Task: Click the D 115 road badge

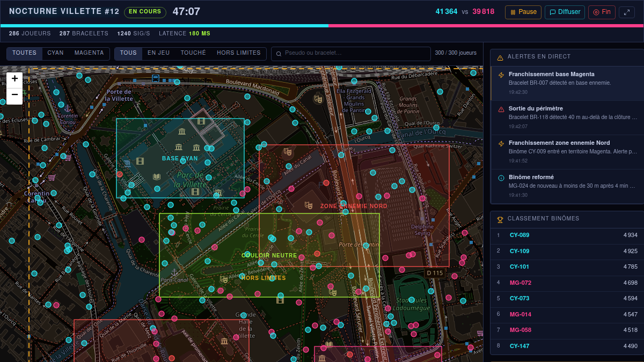Action: (x=435, y=273)
